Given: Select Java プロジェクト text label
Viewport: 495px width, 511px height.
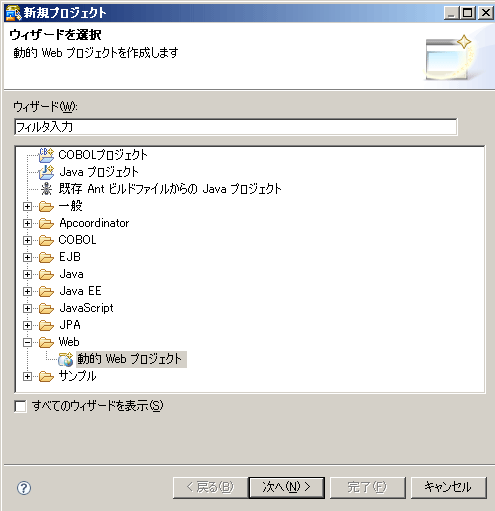Looking at the screenshot, I should click(x=99, y=172).
